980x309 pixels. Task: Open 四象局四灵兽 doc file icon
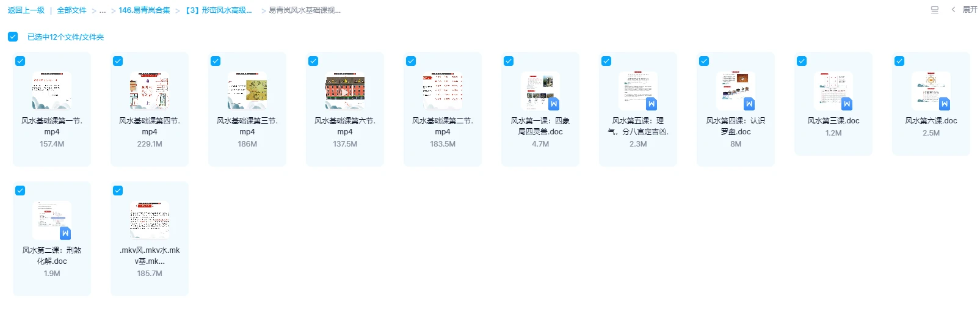coord(540,91)
